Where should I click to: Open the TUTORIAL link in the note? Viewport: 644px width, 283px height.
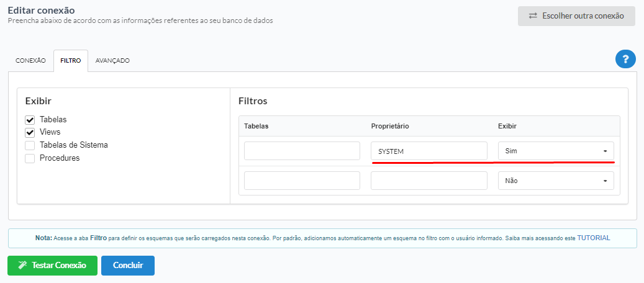[x=594, y=238]
